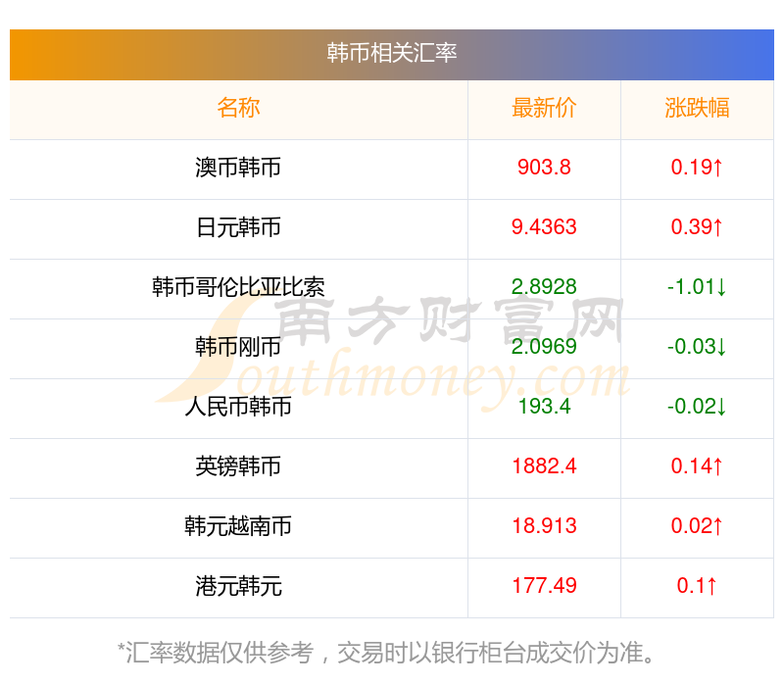Viewport: 784px width, 684px height.
Task: Click the 澳币韩币 row name
Action: 238,168
